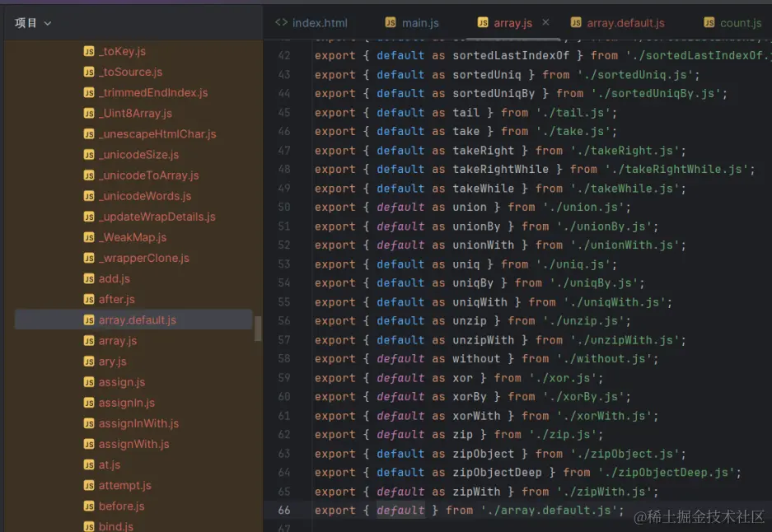772x532 pixels.
Task: Switch to the count.js tab
Action: click(732, 22)
